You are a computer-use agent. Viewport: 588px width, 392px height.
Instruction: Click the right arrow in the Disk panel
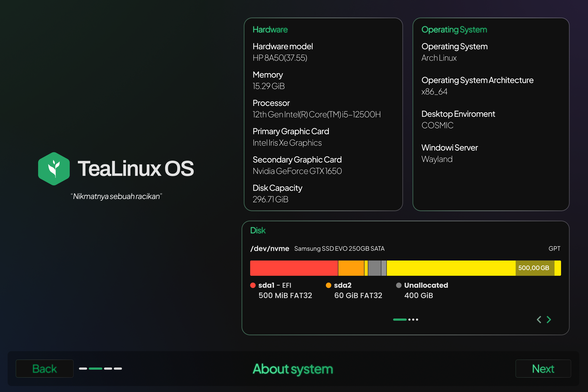(549, 320)
